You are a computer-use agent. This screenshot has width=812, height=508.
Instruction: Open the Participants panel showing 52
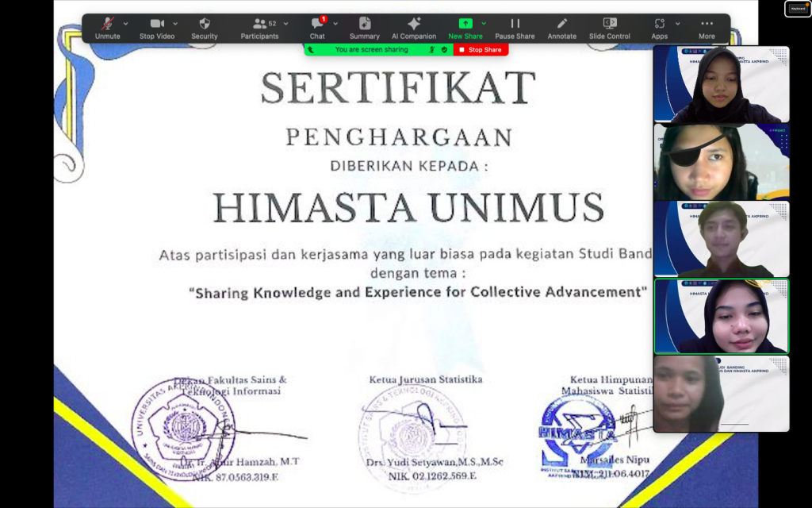(x=259, y=28)
